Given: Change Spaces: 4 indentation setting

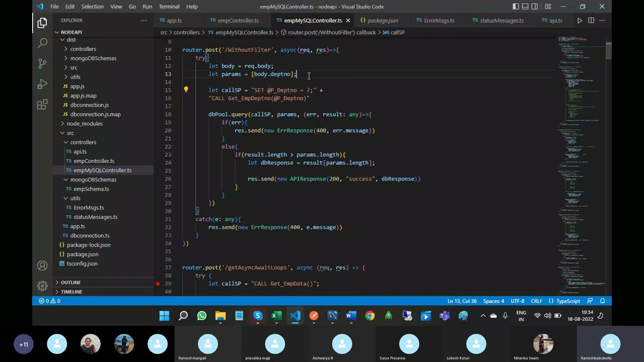Looking at the screenshot, I should [494, 301].
